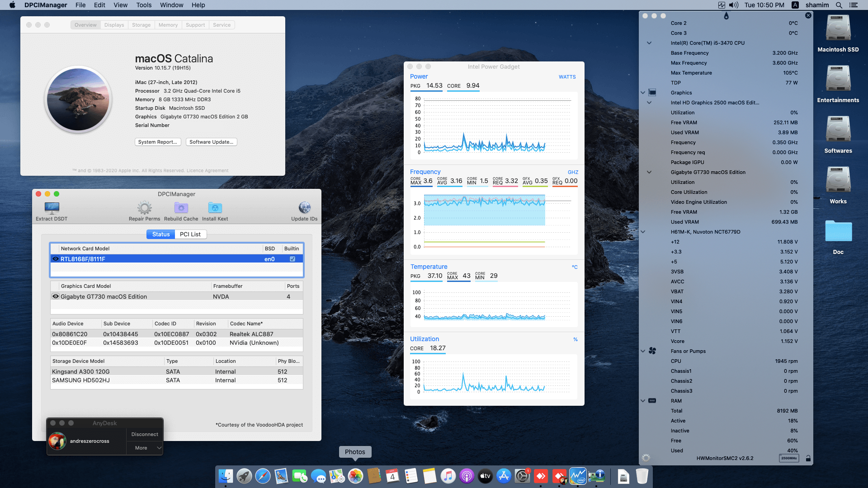The height and width of the screenshot is (488, 868).
Task: Click eye icon beside Gigabyte GT730 graphics card
Action: click(x=56, y=296)
